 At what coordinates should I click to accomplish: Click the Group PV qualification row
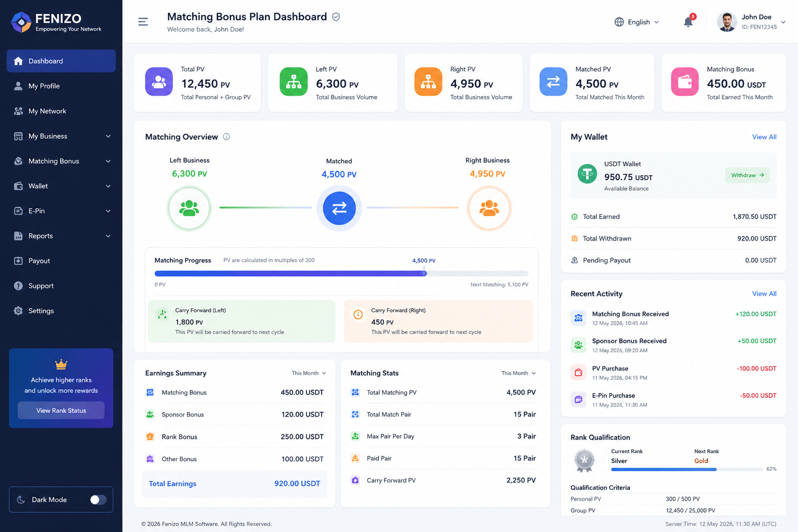pos(674,510)
